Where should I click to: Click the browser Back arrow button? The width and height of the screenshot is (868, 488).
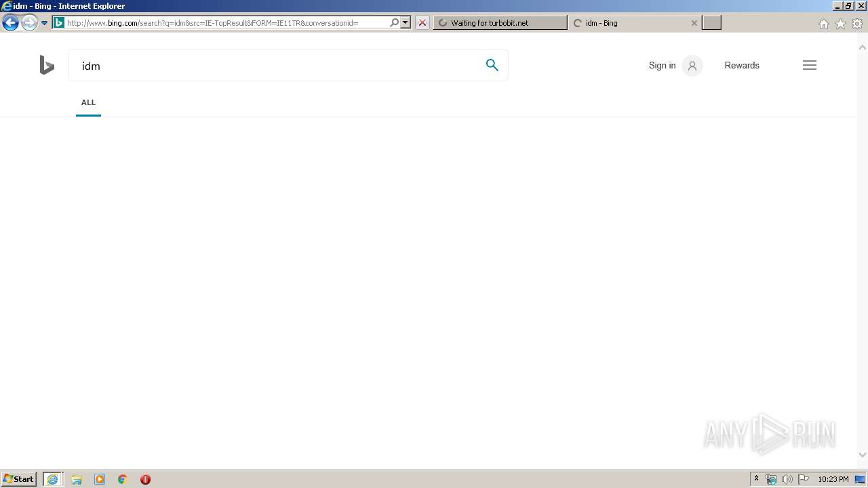click(10, 23)
